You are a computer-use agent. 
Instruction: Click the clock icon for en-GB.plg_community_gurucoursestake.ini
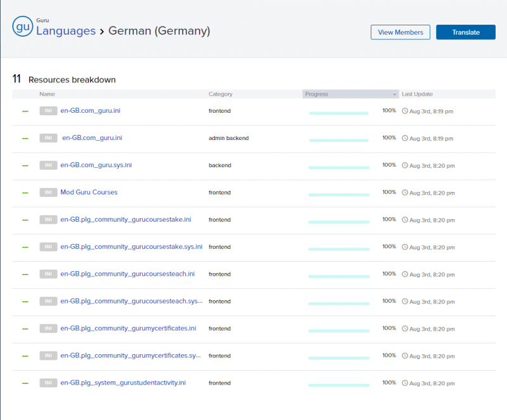405,220
